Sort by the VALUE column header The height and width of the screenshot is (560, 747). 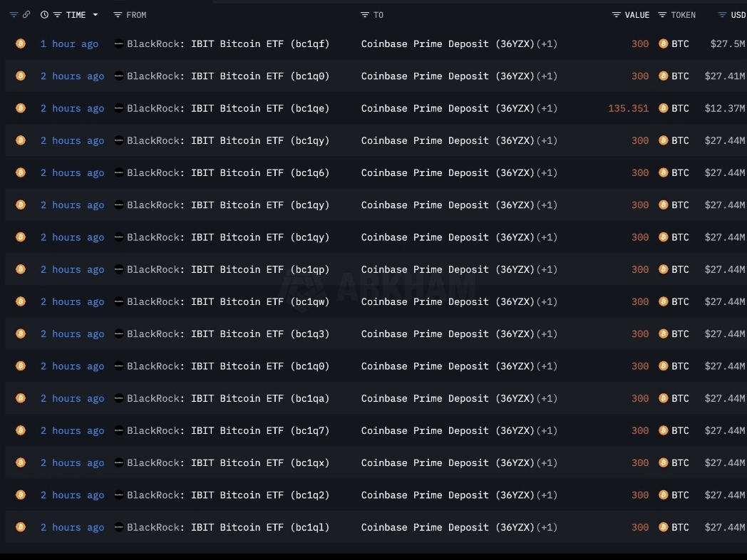(x=637, y=15)
